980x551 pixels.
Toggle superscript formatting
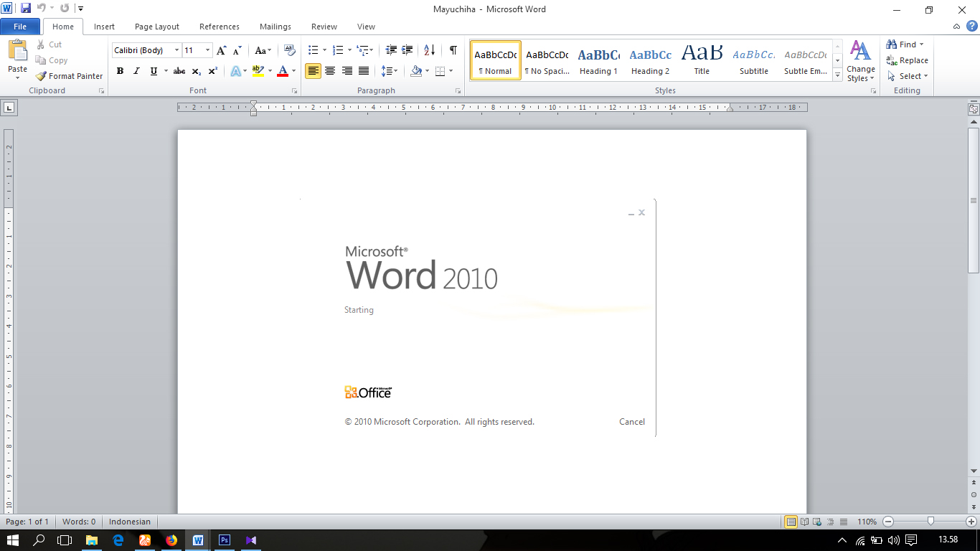(x=212, y=71)
